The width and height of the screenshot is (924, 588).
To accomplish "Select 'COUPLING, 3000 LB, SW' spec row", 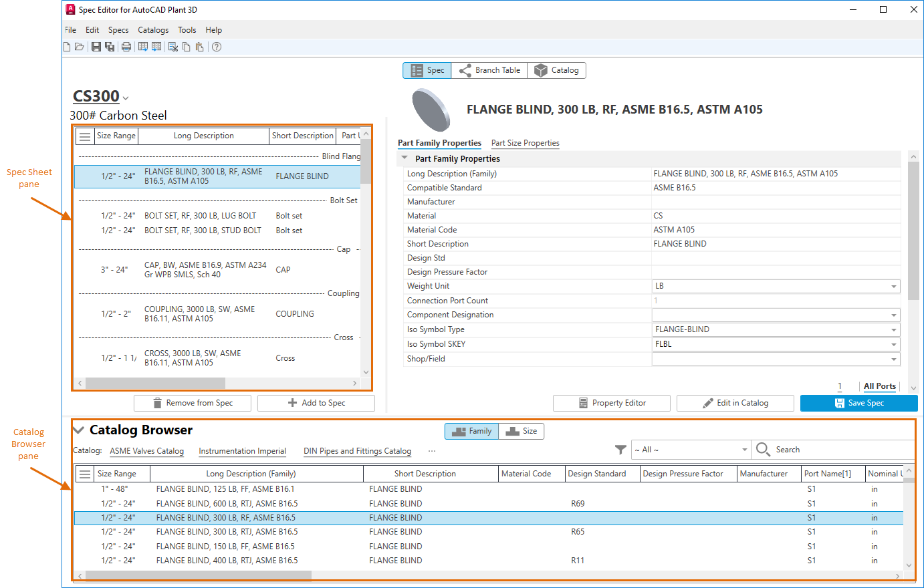I will (217, 314).
